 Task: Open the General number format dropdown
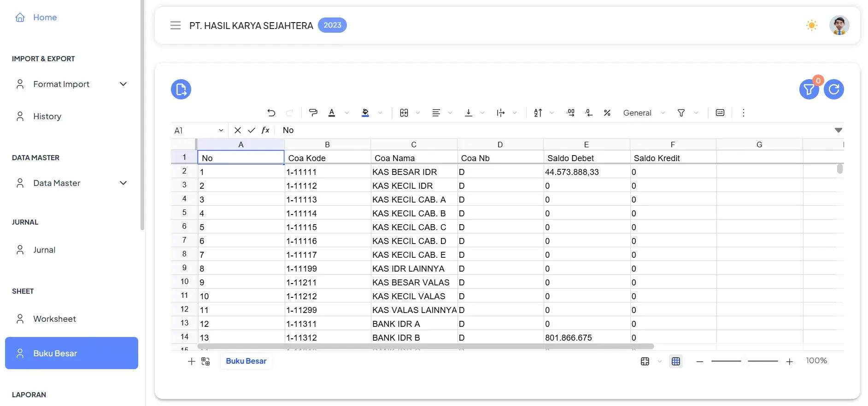pos(644,113)
